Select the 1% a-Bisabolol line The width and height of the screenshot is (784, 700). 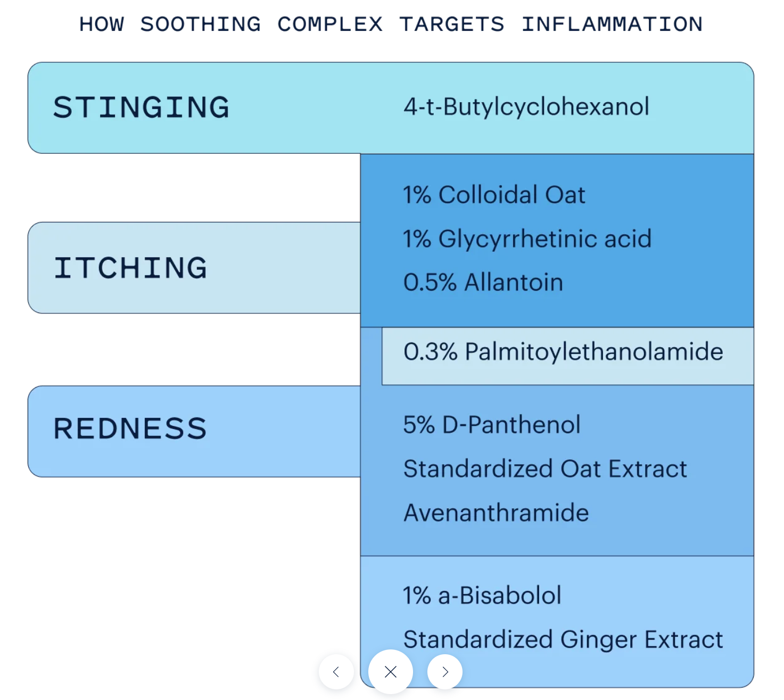coord(482,595)
